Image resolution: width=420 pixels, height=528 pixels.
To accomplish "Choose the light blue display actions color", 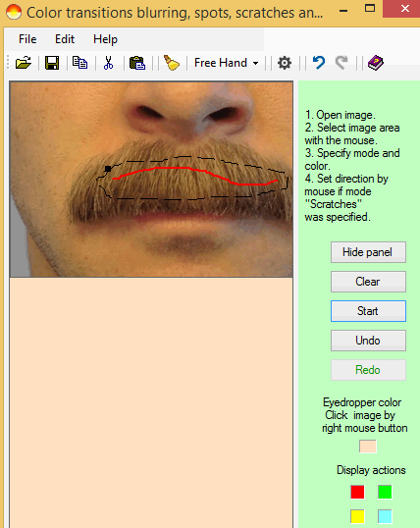I will 385,516.
